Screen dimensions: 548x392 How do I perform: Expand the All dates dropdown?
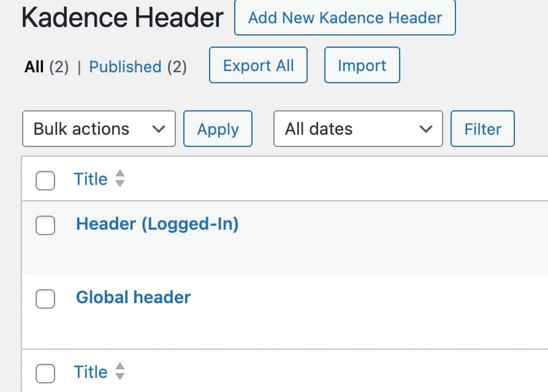358,129
